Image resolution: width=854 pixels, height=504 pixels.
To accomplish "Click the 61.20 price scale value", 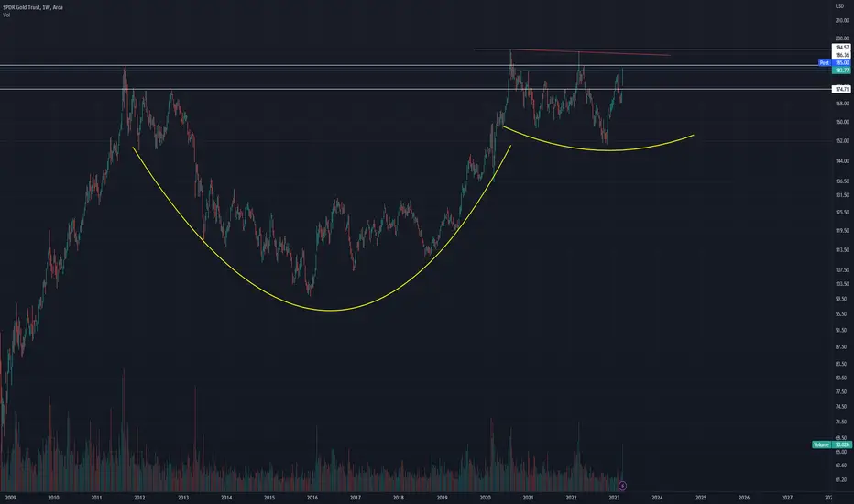I will pos(842,480).
